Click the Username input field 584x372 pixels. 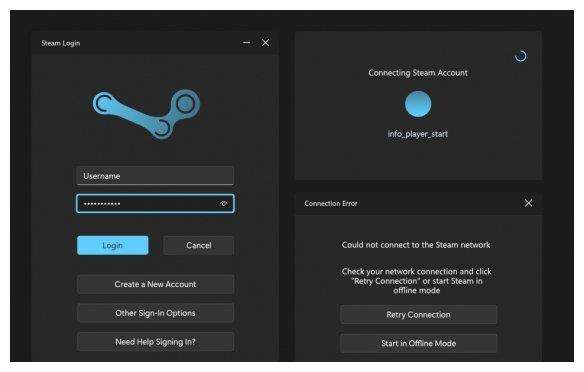point(155,176)
